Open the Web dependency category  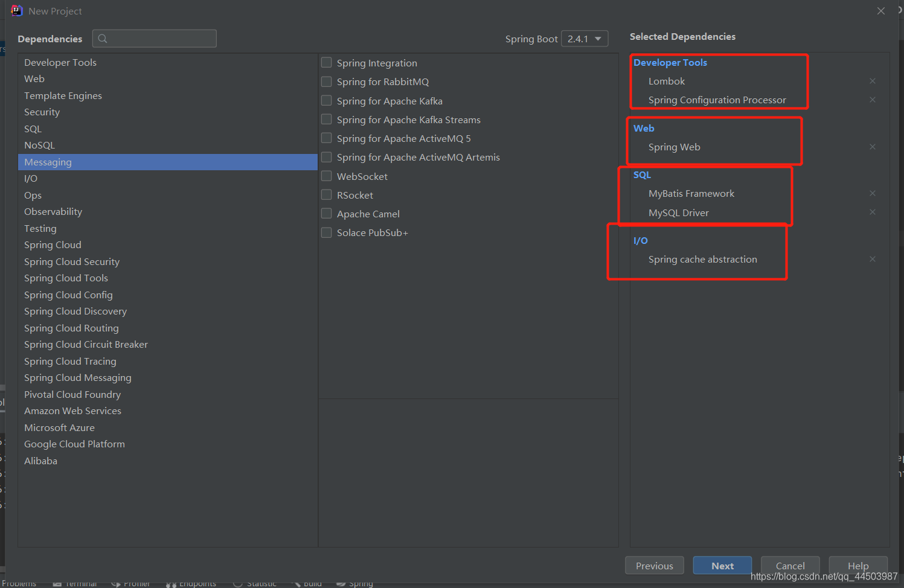click(x=168, y=79)
